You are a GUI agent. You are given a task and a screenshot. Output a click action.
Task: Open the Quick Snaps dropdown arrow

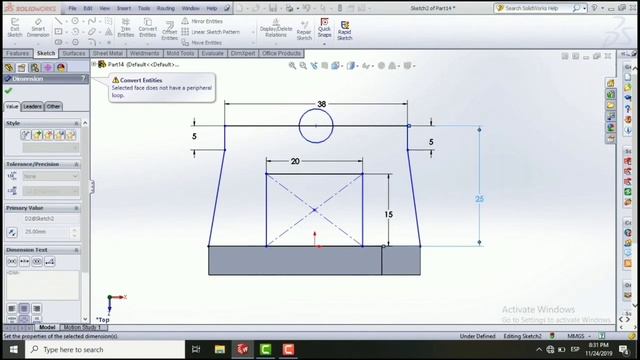pyautogui.click(x=324, y=44)
